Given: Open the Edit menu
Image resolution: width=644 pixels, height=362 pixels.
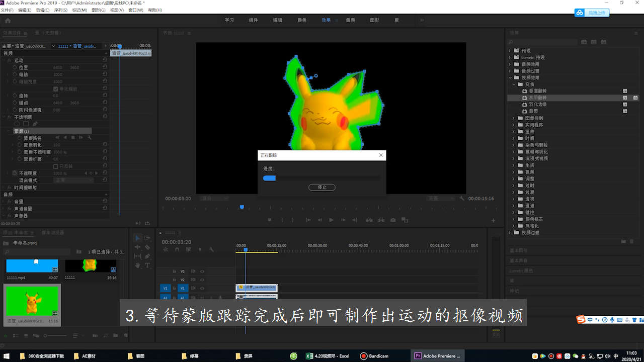Looking at the screenshot, I should click(25, 10).
